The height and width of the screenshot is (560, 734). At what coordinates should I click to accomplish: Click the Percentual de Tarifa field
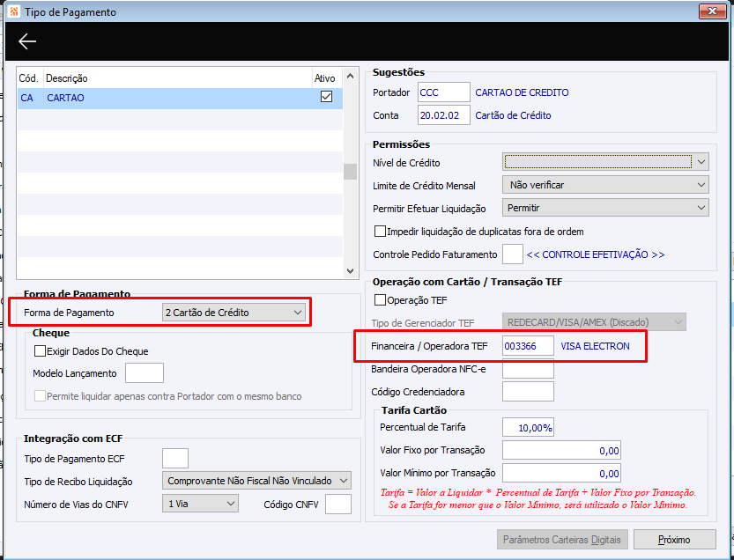coord(528,427)
